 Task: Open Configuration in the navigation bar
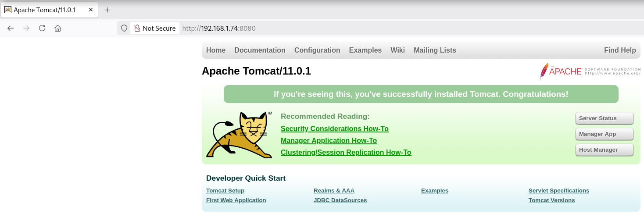tap(317, 50)
